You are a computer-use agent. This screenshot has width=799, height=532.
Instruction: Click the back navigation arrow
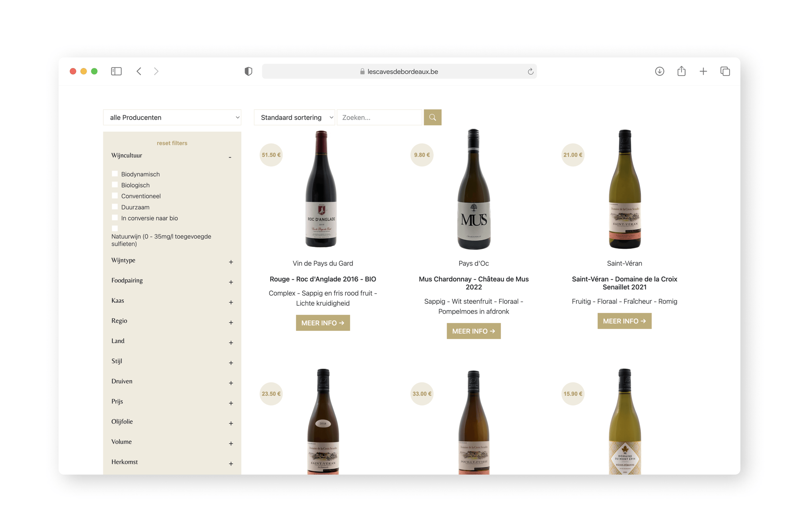pyautogui.click(x=139, y=71)
